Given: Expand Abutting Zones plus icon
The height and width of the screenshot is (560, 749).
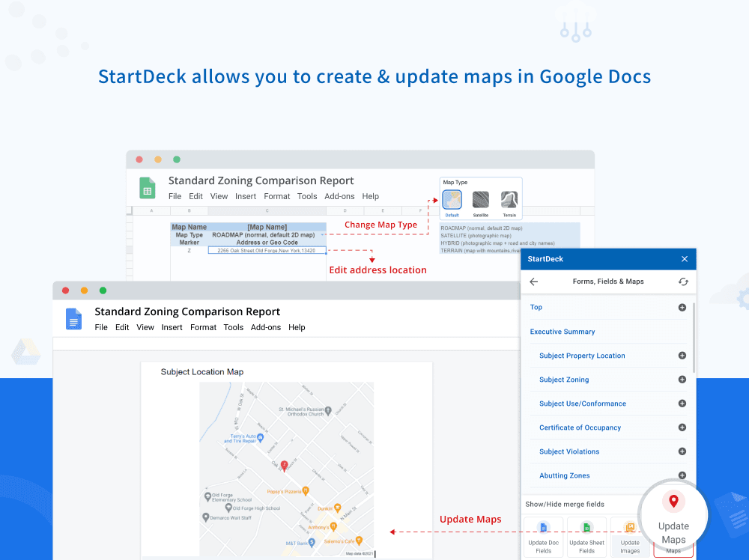Looking at the screenshot, I should 682,475.
